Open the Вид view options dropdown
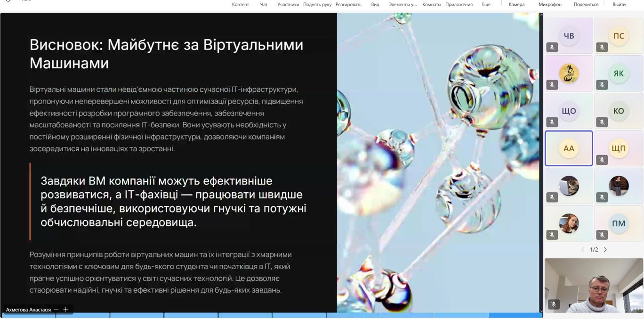 coord(375,4)
